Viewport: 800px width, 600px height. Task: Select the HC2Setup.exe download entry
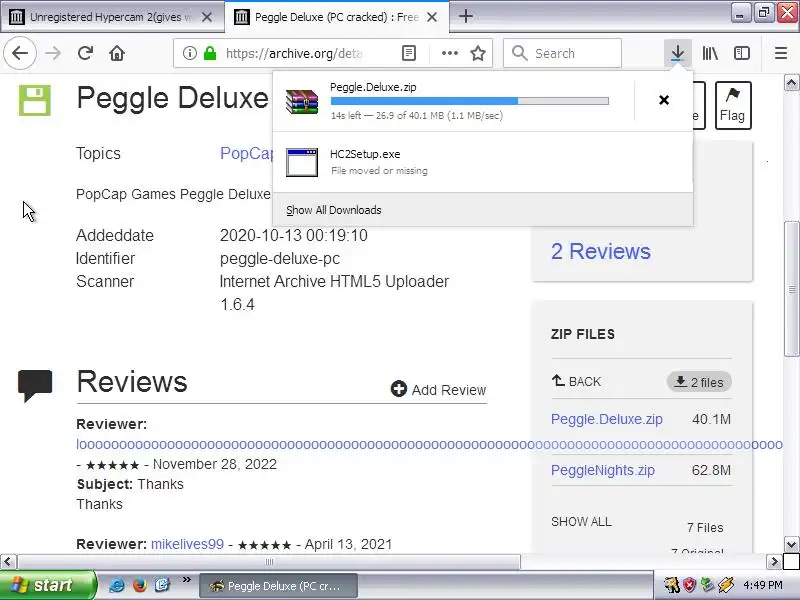click(483, 162)
